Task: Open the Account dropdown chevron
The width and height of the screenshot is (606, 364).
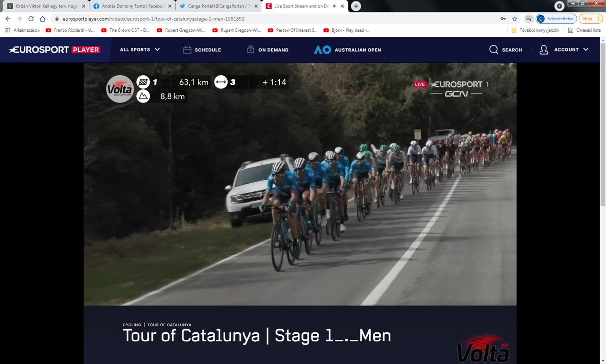Action: point(585,49)
